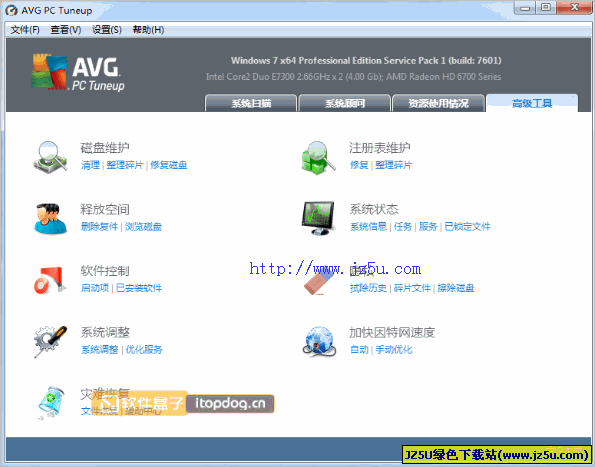
Task: Click the gear and screwdriver 系统调整 icon
Action: 50,341
